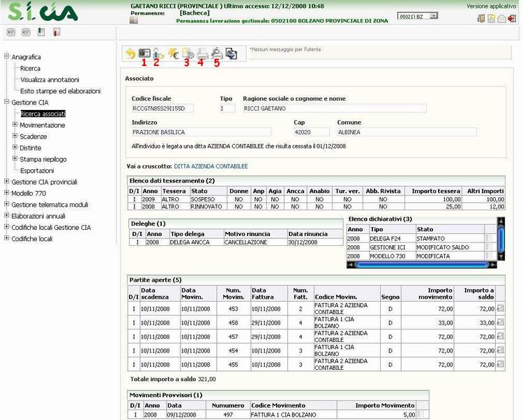This screenshot has height=420, width=523.
Task: Expand the Scadenze tree node
Action: click(15, 136)
